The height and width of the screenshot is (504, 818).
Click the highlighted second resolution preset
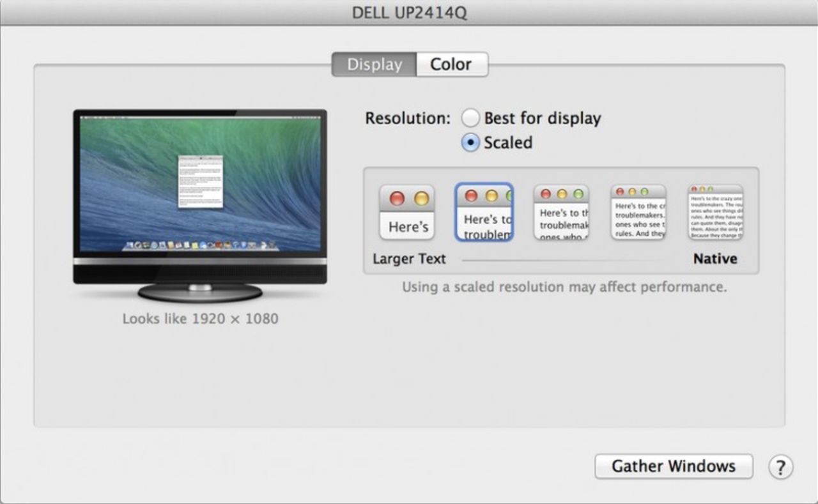tap(484, 212)
